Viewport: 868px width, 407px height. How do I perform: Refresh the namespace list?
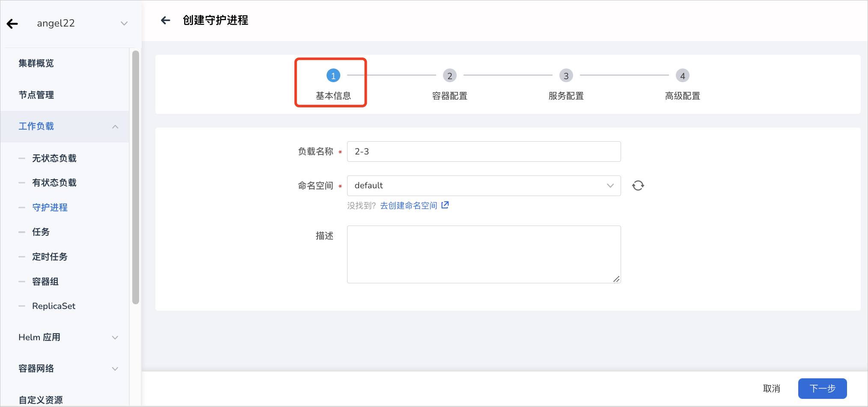(x=638, y=185)
